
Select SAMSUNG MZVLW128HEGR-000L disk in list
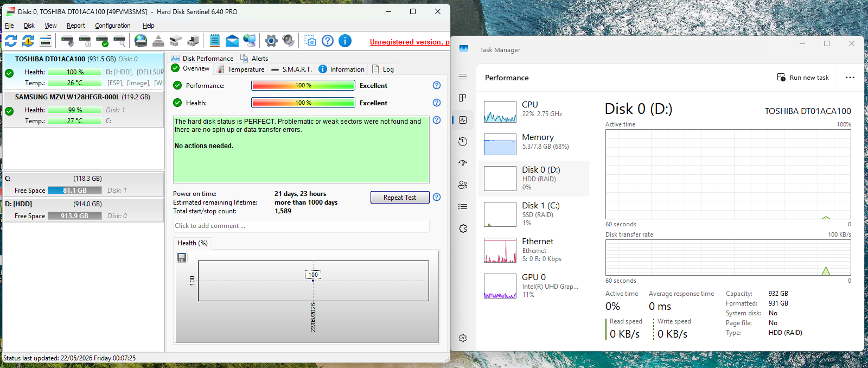(84, 109)
